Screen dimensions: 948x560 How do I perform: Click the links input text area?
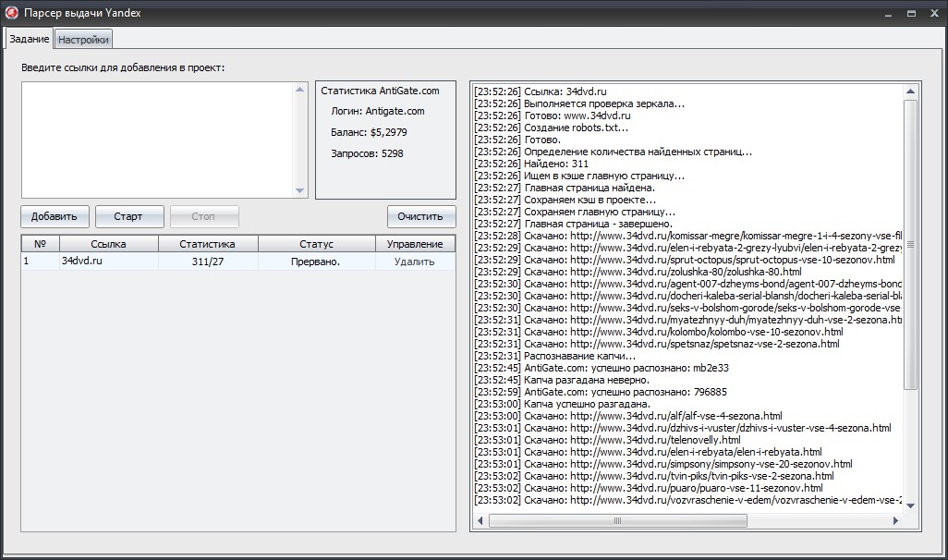(x=158, y=140)
